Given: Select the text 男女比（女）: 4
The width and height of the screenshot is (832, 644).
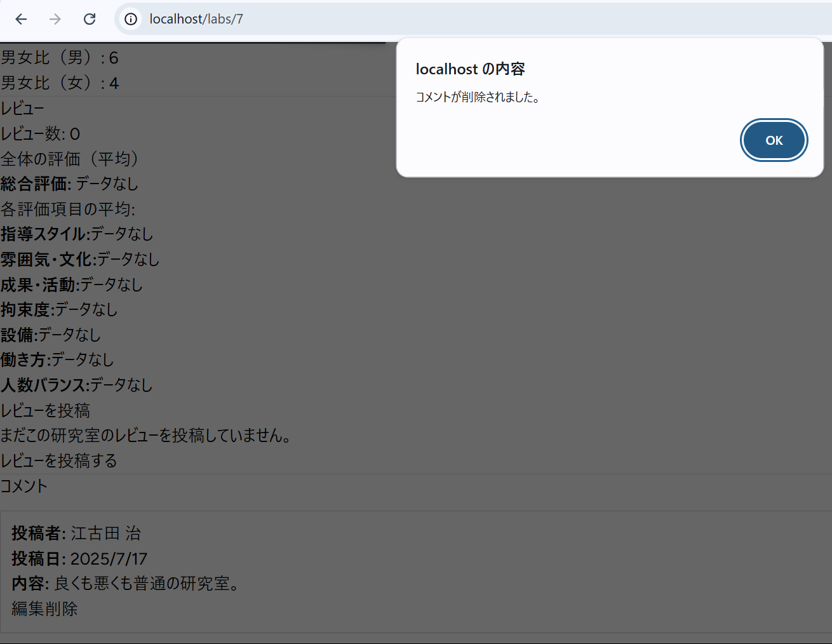Looking at the screenshot, I should pos(60,83).
